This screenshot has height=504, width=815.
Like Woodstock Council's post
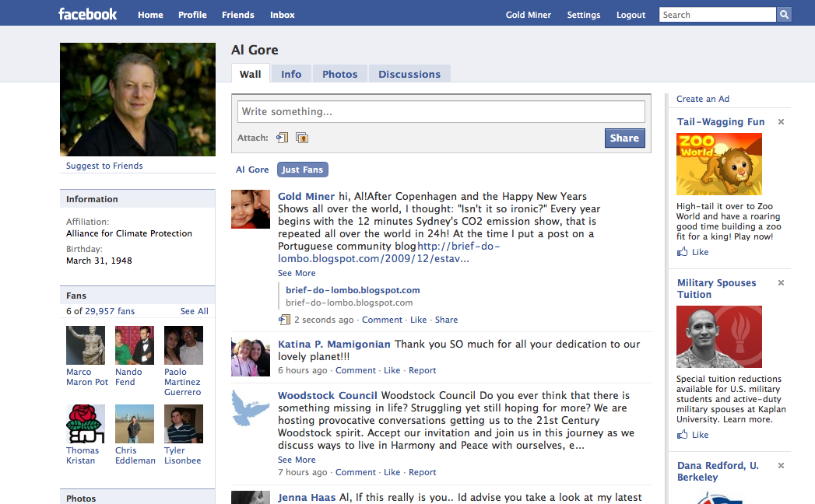pos(392,472)
